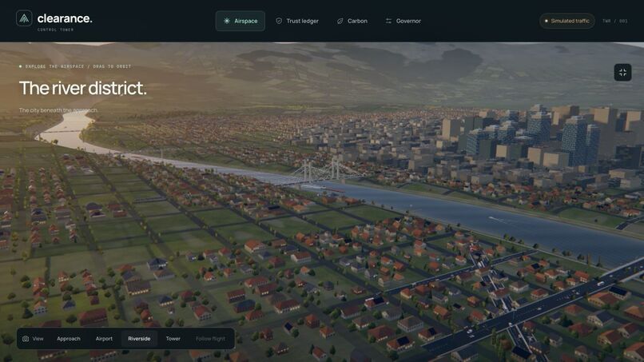644x362 pixels.
Task: Click 'The city beneath the approach.' subtitle
Action: point(58,110)
